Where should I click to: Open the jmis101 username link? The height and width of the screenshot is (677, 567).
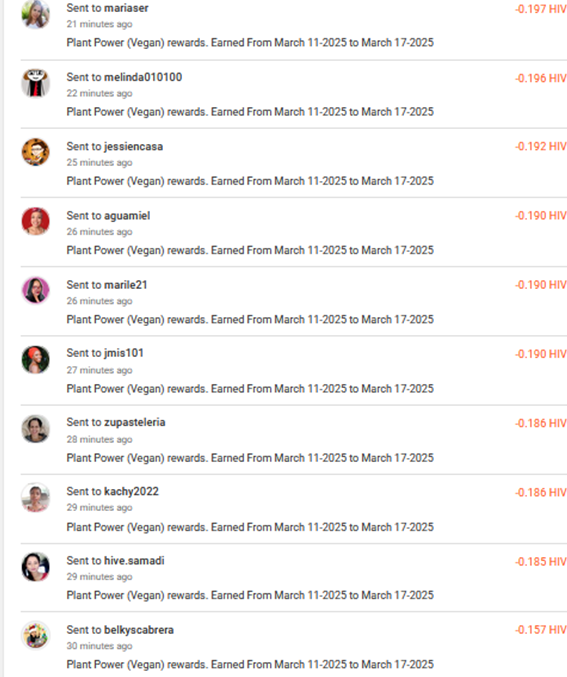124,353
